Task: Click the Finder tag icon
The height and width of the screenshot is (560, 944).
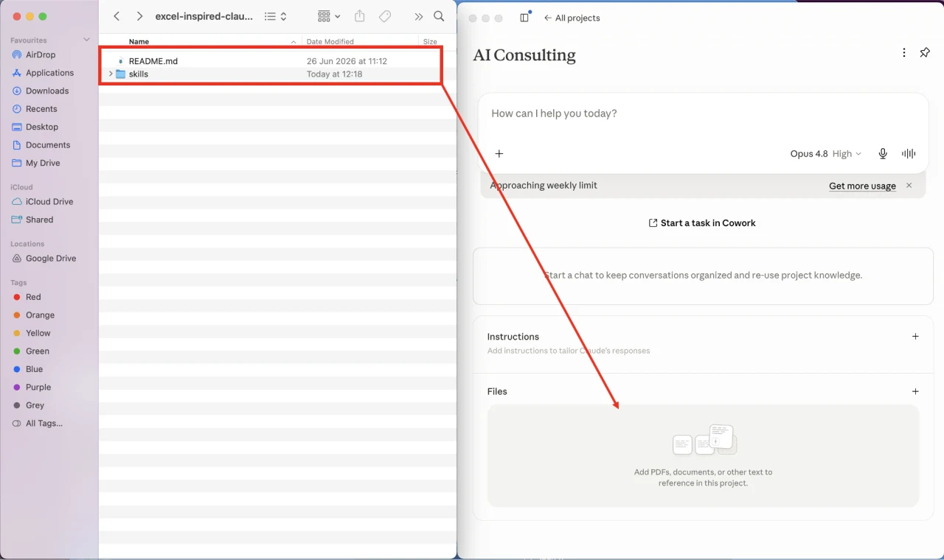Action: click(x=385, y=16)
